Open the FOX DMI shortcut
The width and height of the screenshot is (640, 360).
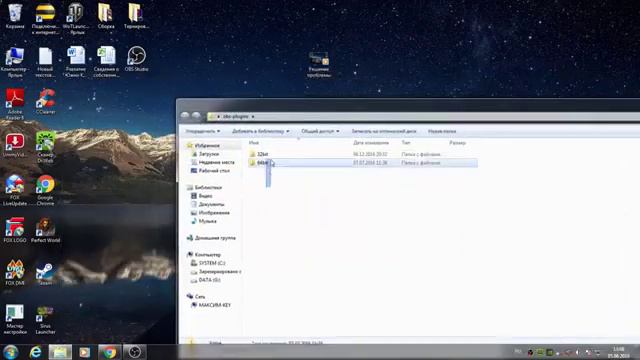coord(15,272)
